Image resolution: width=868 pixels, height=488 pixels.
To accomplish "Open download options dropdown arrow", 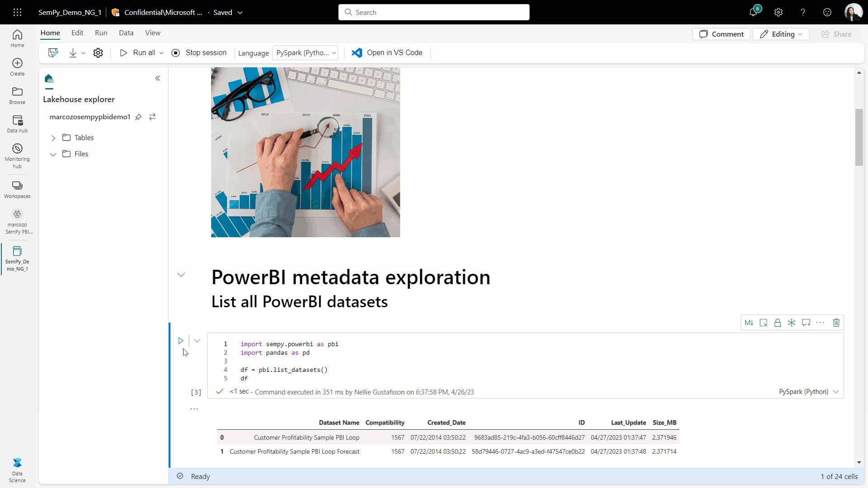I will pos(83,53).
